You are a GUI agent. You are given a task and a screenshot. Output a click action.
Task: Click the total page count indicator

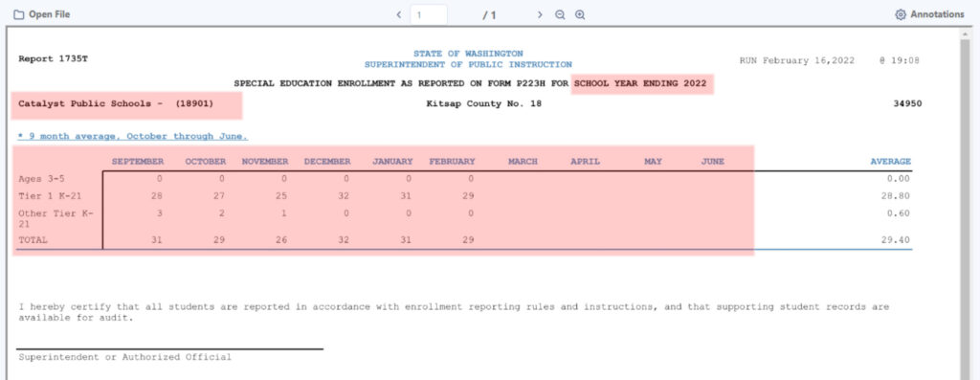[489, 14]
